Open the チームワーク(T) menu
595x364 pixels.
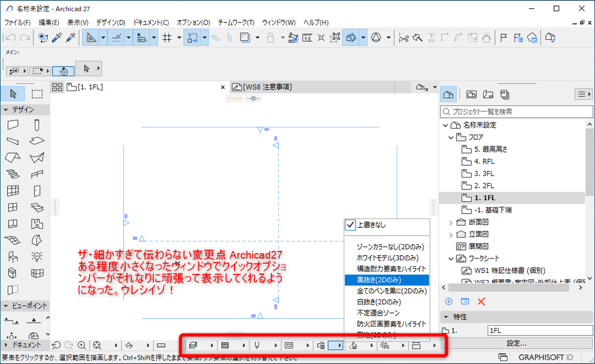236,23
